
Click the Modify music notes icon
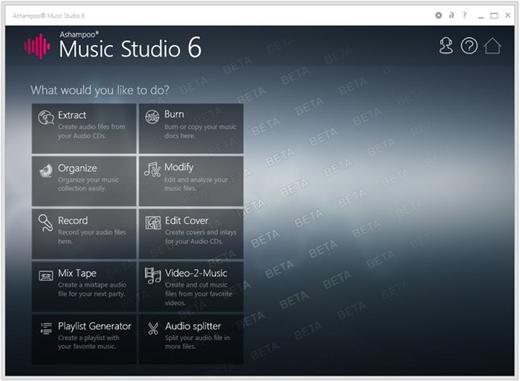coord(152,169)
